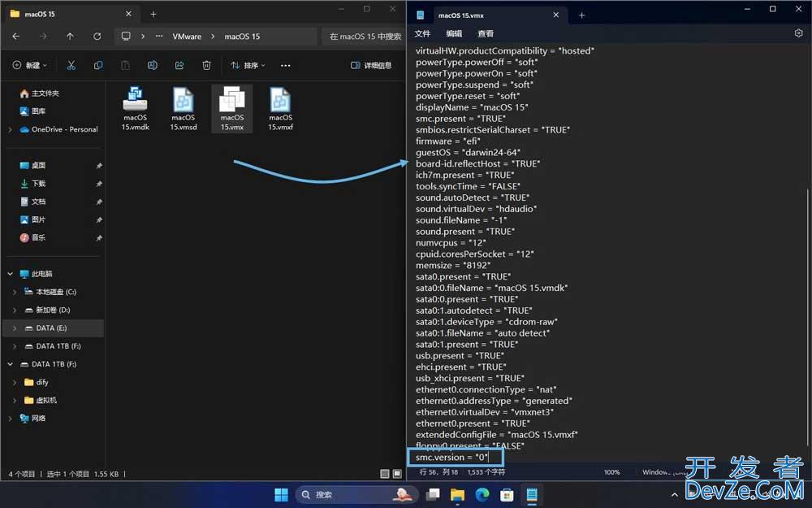Go up one folder level in Explorer
Viewport: 812px width, 508px height.
click(x=70, y=37)
